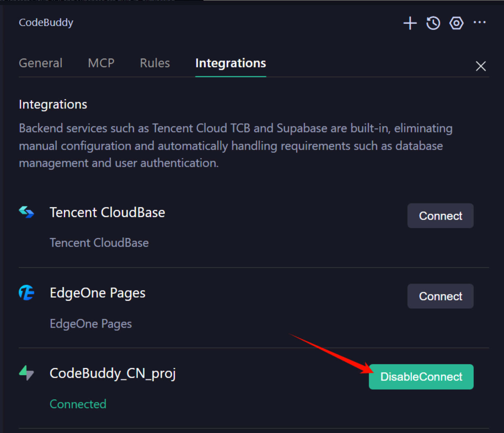504x433 pixels.
Task: Open the Rules tab
Action: [155, 63]
